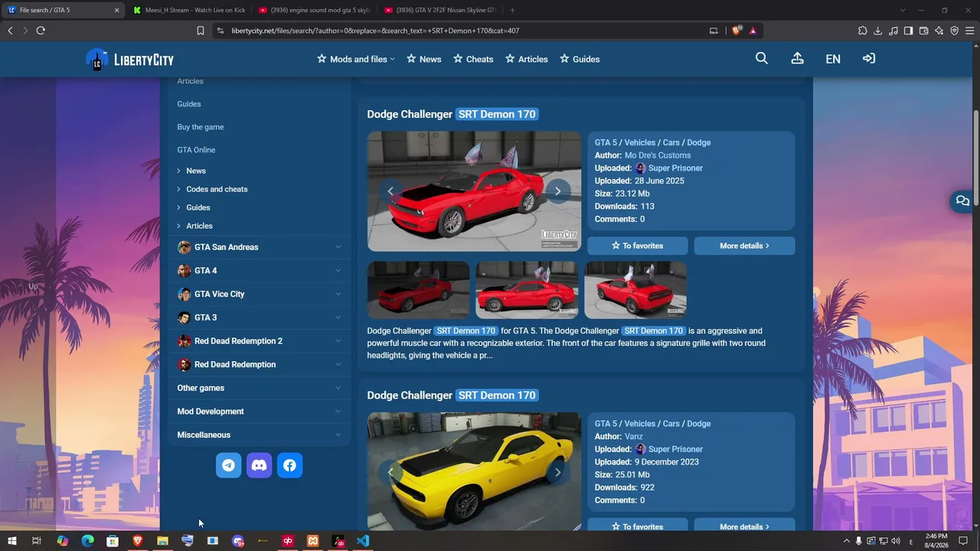This screenshot has width=980, height=551.
Task: Open the Telegram social link
Action: click(x=228, y=465)
